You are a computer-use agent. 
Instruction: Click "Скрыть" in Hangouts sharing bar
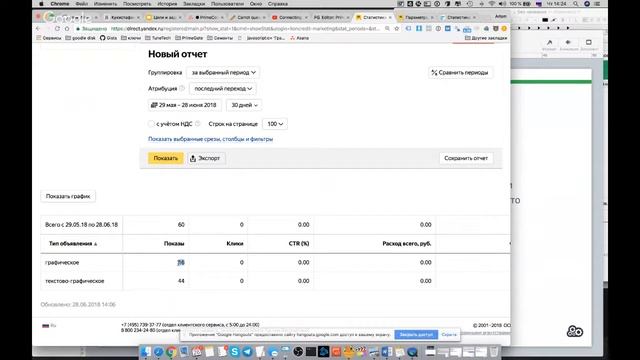[449, 334]
